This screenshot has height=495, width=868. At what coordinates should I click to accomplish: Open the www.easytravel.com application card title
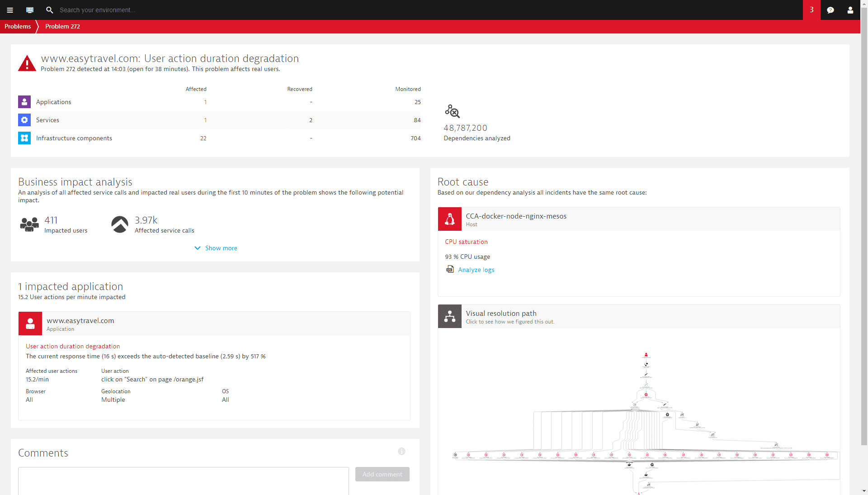click(80, 320)
